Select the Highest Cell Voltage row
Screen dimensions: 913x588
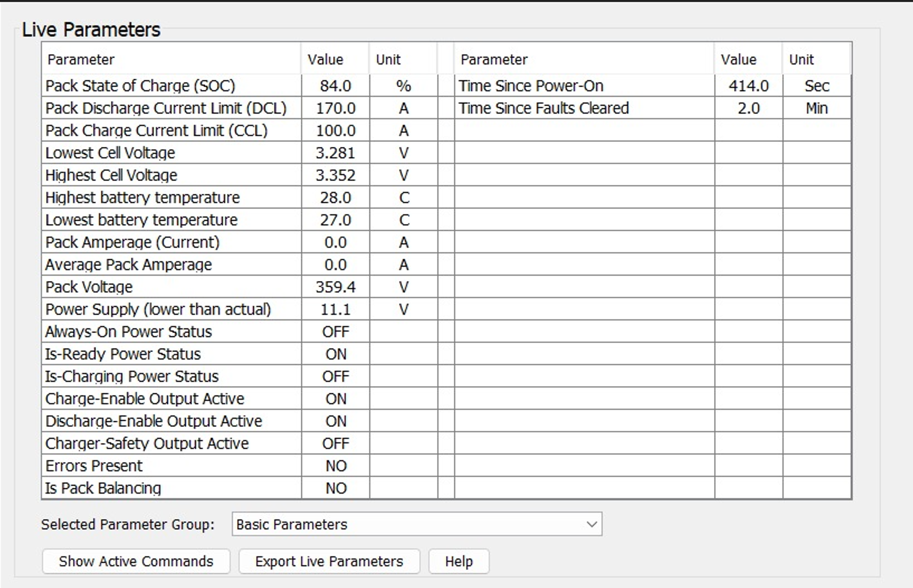click(x=111, y=175)
